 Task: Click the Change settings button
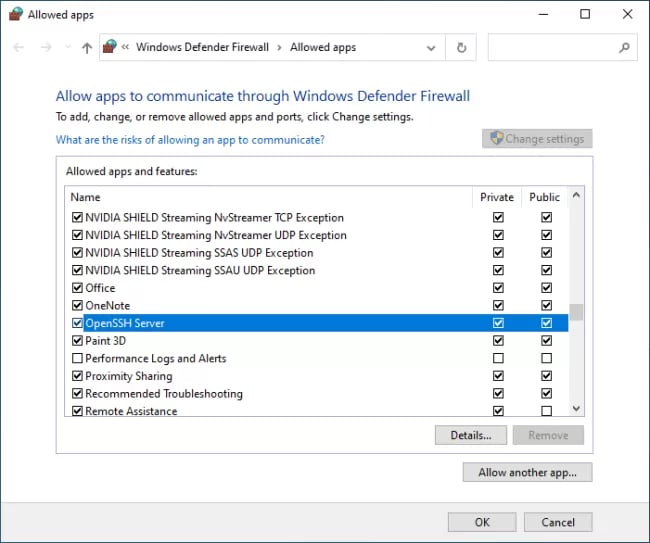pyautogui.click(x=537, y=139)
